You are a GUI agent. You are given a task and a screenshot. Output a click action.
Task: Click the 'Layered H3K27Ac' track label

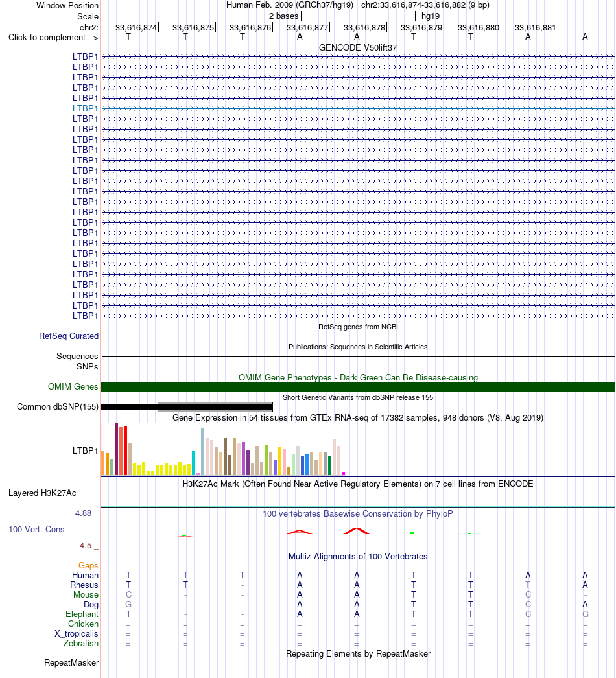(x=42, y=493)
